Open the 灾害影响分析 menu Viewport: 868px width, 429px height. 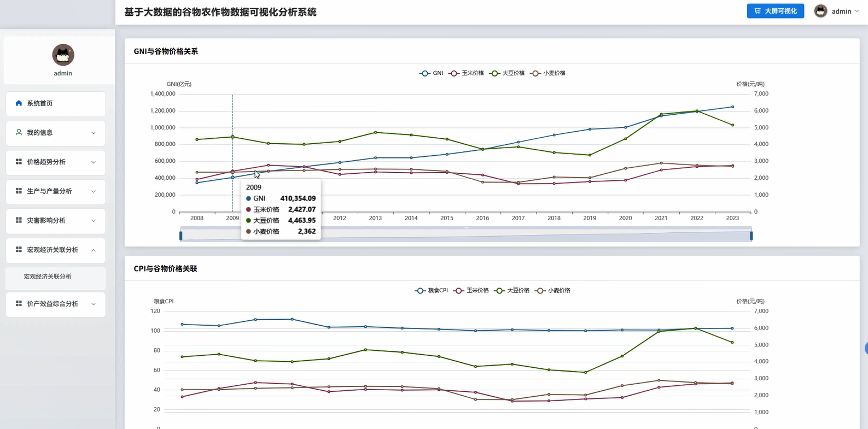(x=55, y=221)
